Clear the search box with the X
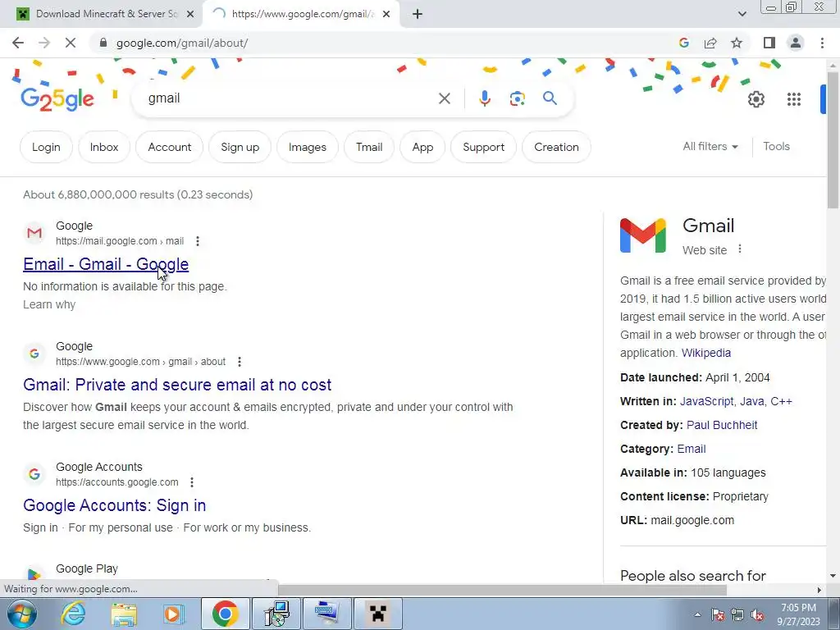 point(444,98)
